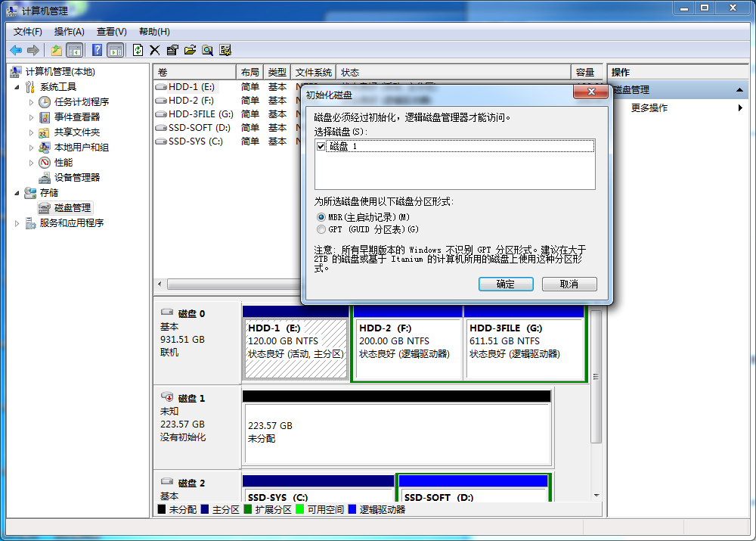Select MBR(主启动记录) radio button
The width and height of the screenshot is (756, 541).
coord(321,217)
